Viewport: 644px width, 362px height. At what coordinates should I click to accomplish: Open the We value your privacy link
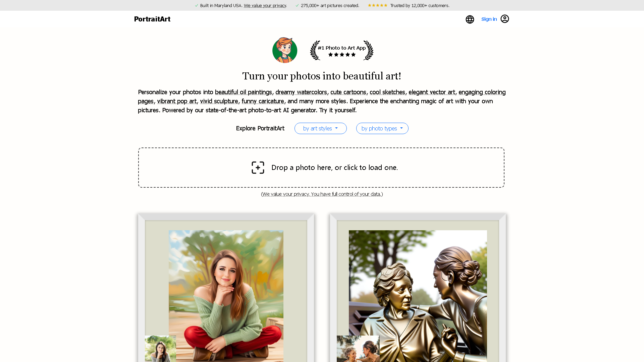(x=265, y=5)
